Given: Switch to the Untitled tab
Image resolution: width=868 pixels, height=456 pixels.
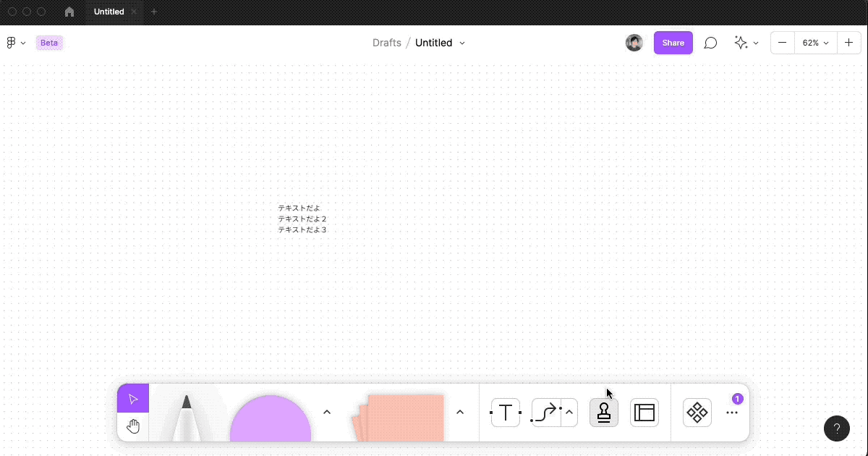Looking at the screenshot, I should point(109,12).
